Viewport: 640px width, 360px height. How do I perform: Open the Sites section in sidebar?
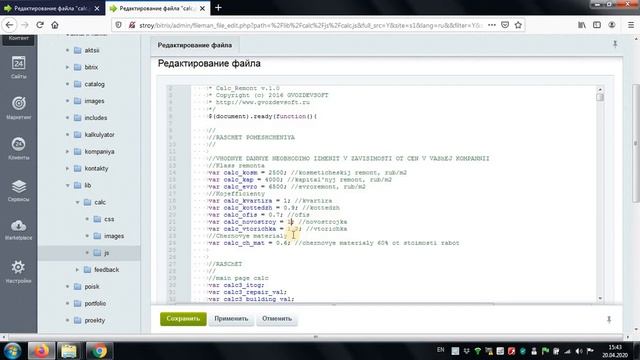click(18, 67)
